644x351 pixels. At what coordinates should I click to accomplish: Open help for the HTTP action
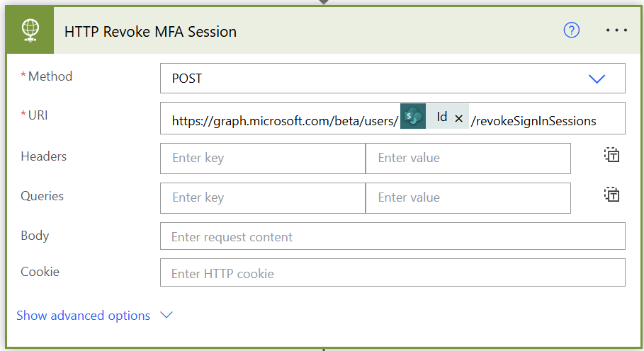572,30
